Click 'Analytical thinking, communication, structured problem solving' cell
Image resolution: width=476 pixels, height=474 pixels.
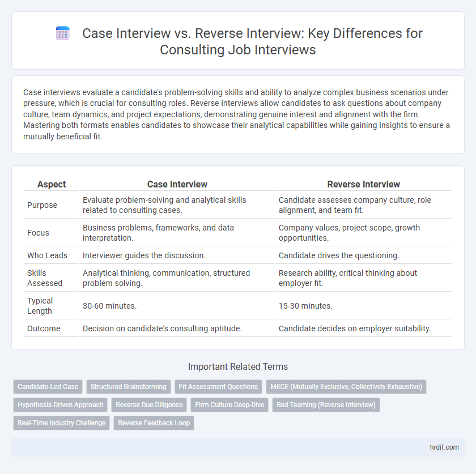(x=177, y=278)
